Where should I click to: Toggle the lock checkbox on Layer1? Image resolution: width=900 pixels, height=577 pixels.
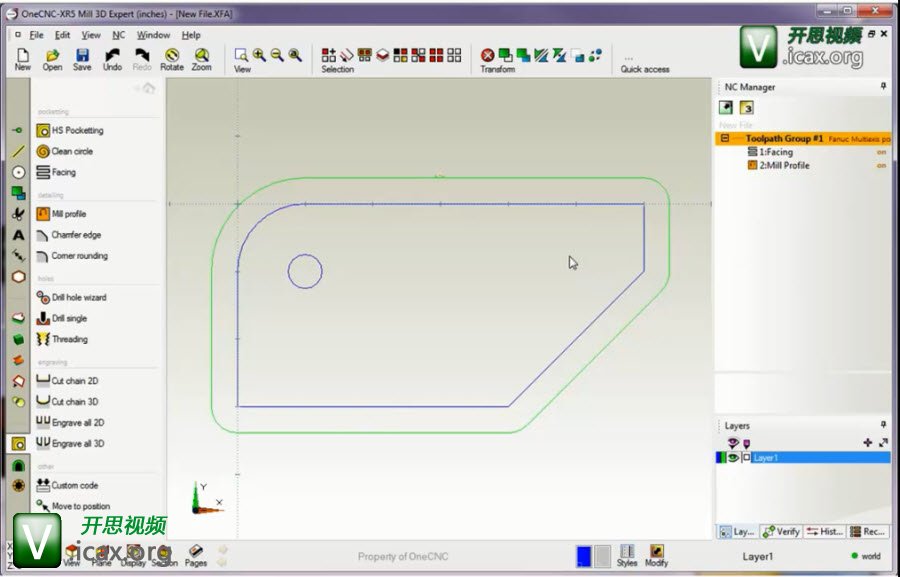click(x=746, y=458)
